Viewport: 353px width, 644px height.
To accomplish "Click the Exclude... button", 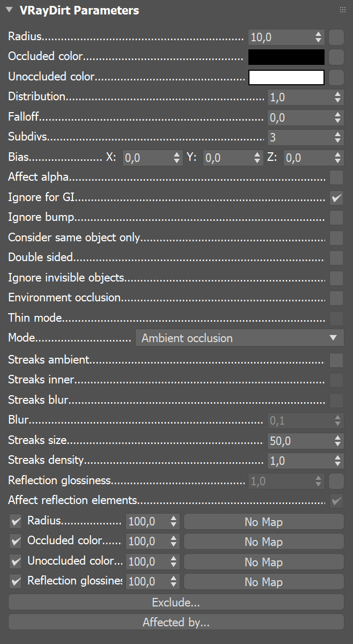I will [x=176, y=602].
